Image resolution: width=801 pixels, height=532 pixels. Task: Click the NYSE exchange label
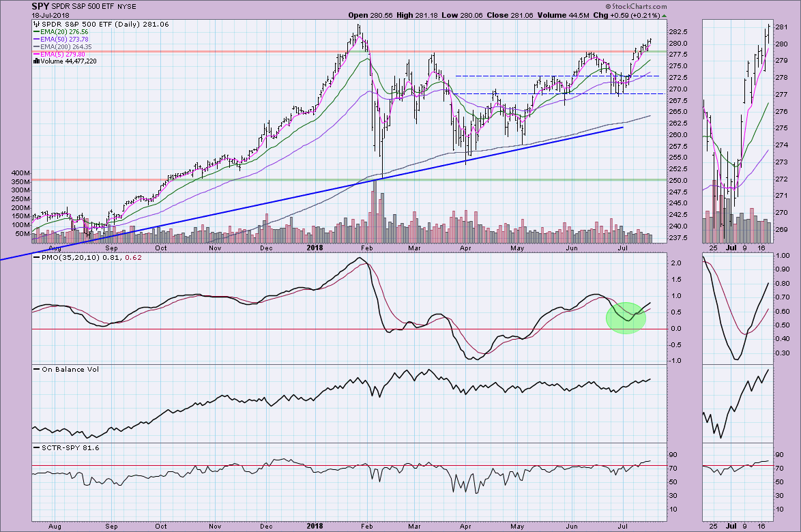pyautogui.click(x=127, y=7)
